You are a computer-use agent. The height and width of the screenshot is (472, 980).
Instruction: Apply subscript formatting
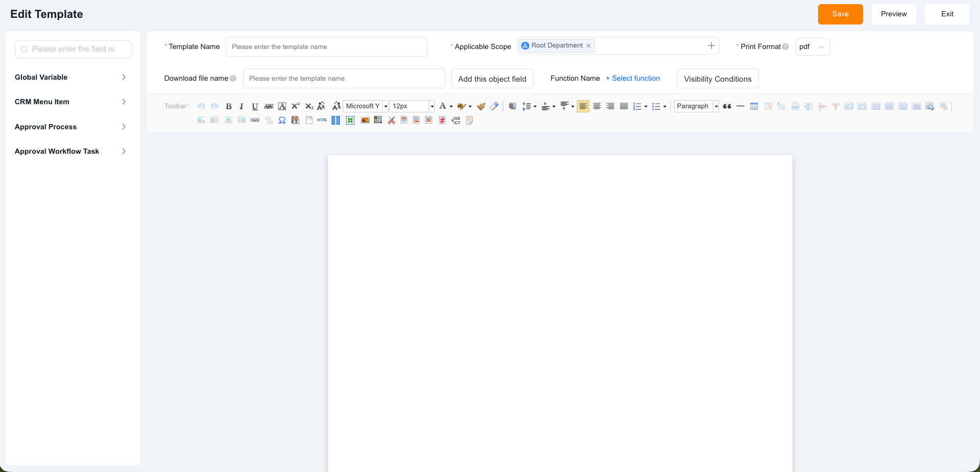(309, 106)
